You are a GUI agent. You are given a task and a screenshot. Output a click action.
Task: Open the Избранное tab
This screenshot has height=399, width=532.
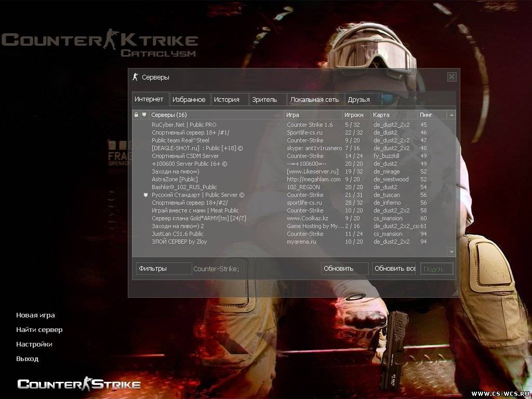(190, 100)
